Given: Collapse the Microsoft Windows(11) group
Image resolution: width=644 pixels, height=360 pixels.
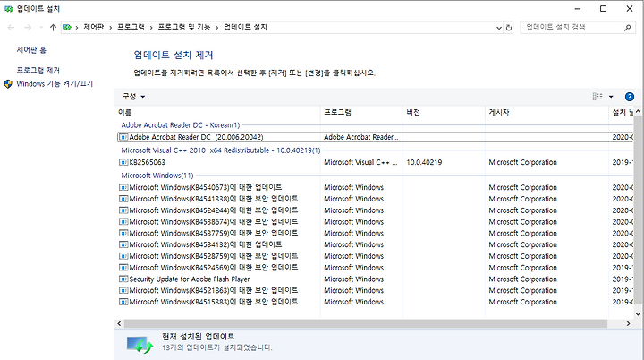Looking at the screenshot, I should tap(157, 176).
